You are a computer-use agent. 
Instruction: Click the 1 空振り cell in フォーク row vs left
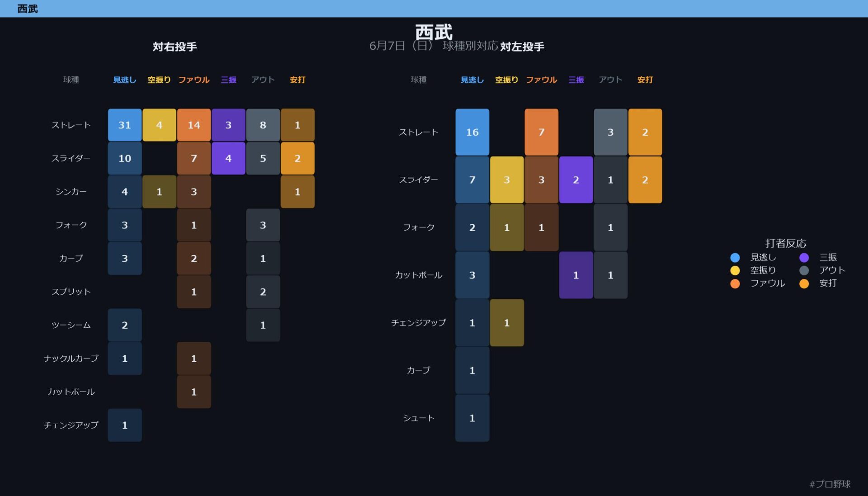tap(507, 227)
